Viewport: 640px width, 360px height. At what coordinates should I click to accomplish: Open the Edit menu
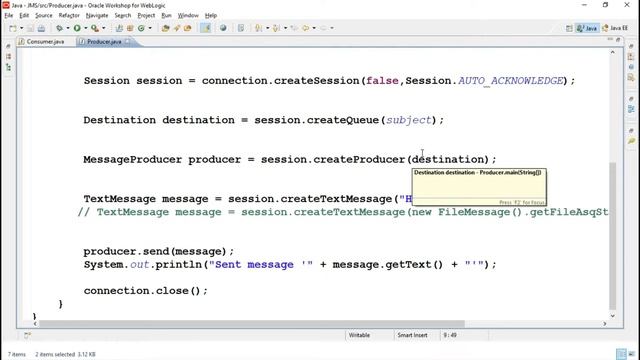(24, 16)
